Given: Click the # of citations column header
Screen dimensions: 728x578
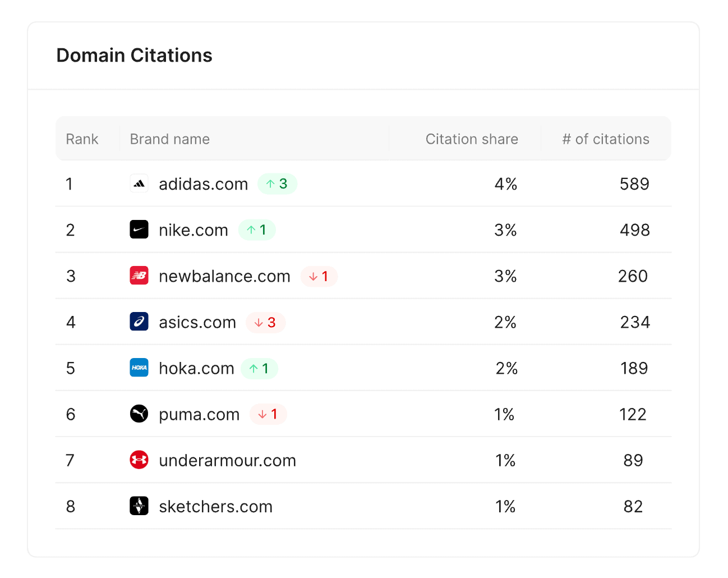Looking at the screenshot, I should click(x=605, y=139).
